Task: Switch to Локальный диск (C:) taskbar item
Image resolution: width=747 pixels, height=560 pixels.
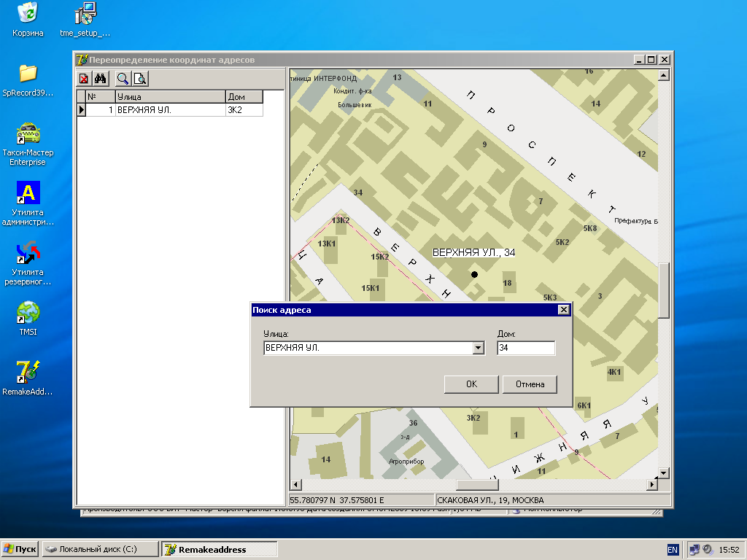Action: pyautogui.click(x=100, y=549)
